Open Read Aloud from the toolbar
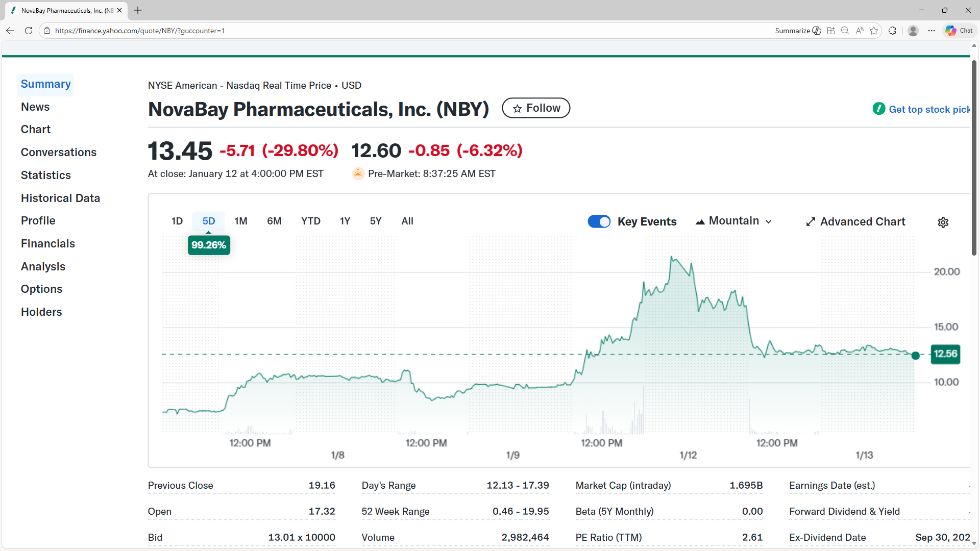Image resolution: width=980 pixels, height=551 pixels. click(x=860, y=31)
